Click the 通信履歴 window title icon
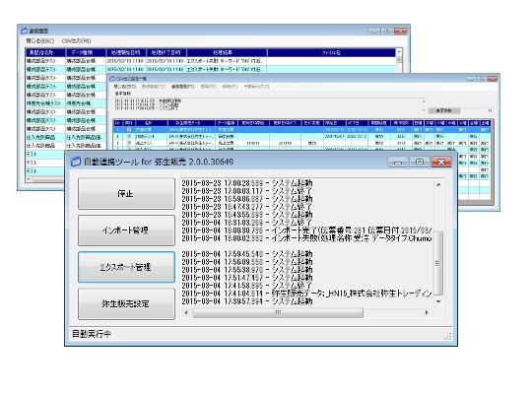The width and height of the screenshot is (532, 394). click(x=24, y=31)
